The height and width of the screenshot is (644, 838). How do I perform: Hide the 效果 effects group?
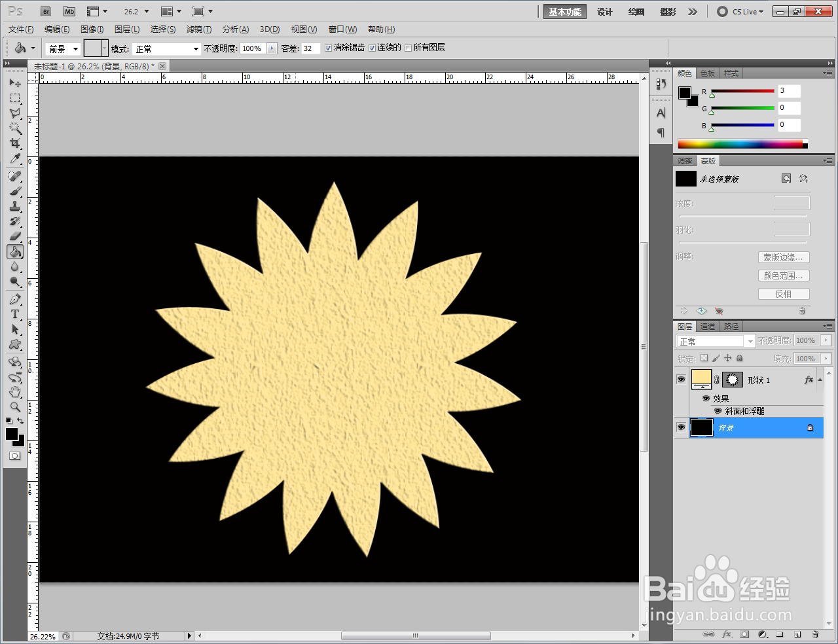click(706, 399)
